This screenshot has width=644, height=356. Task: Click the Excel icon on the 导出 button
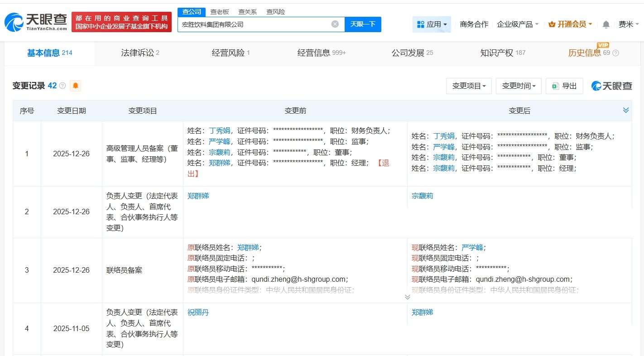(556, 86)
